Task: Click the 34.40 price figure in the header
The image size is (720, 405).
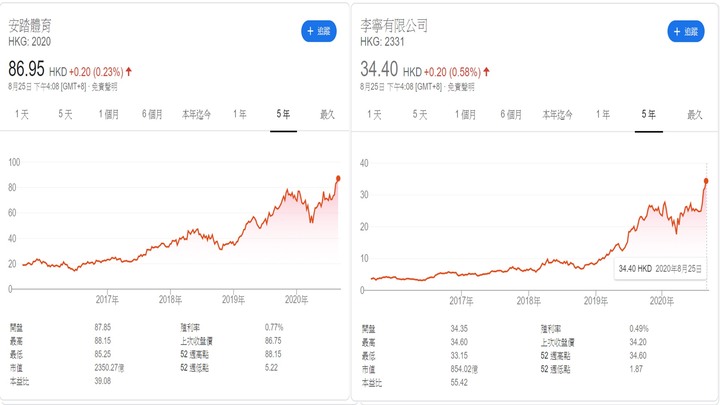Action: pos(379,69)
